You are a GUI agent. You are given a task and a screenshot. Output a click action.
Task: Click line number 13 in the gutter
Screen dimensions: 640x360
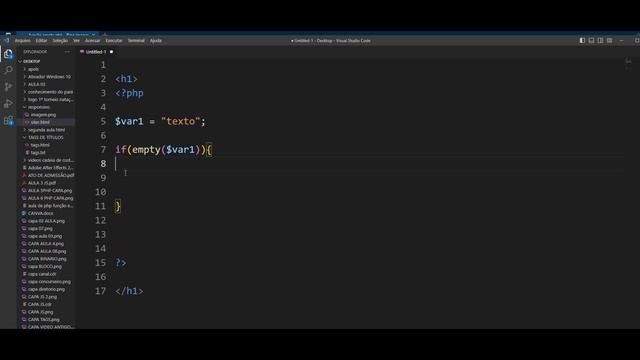point(100,234)
